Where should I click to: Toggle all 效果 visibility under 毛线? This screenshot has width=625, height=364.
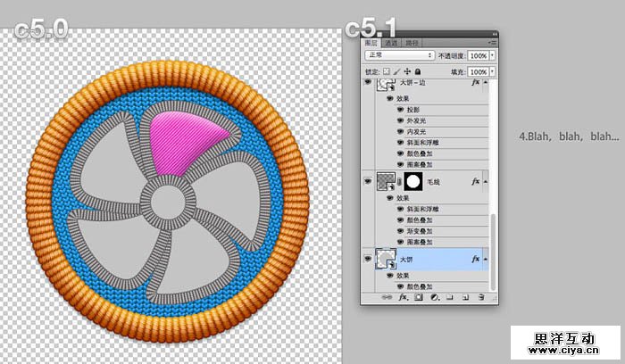[x=390, y=198]
